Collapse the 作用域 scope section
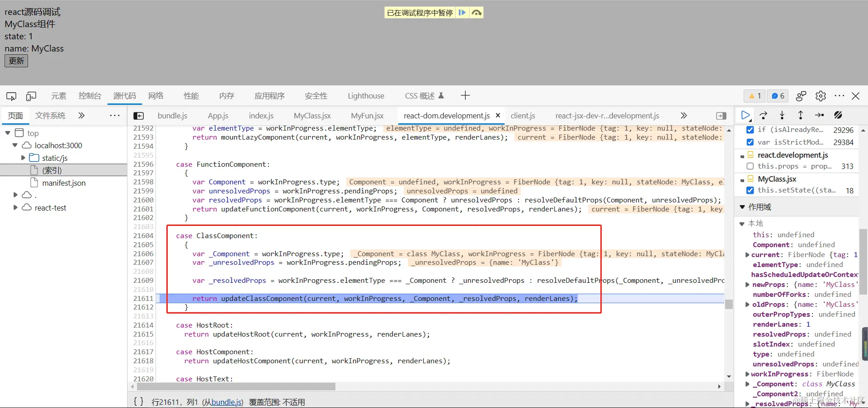 742,207
